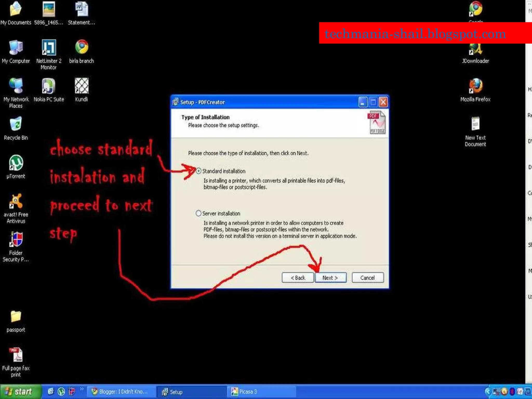This screenshot has height=399, width=532.
Task: Select the Standard installation radio button
Action: pyautogui.click(x=199, y=171)
